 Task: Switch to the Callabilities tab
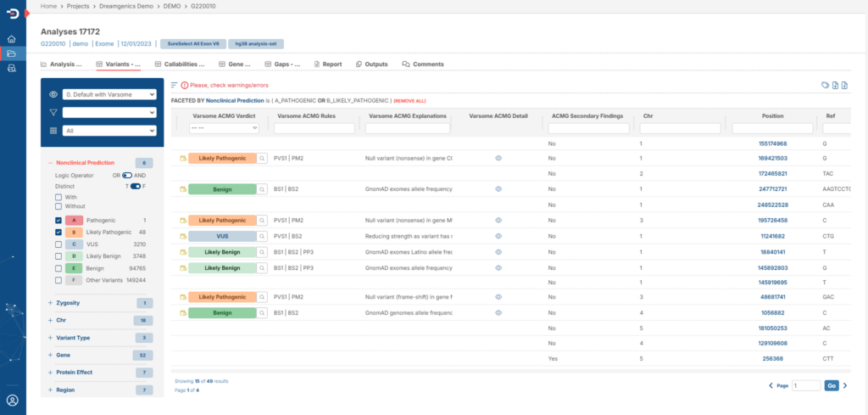click(180, 64)
